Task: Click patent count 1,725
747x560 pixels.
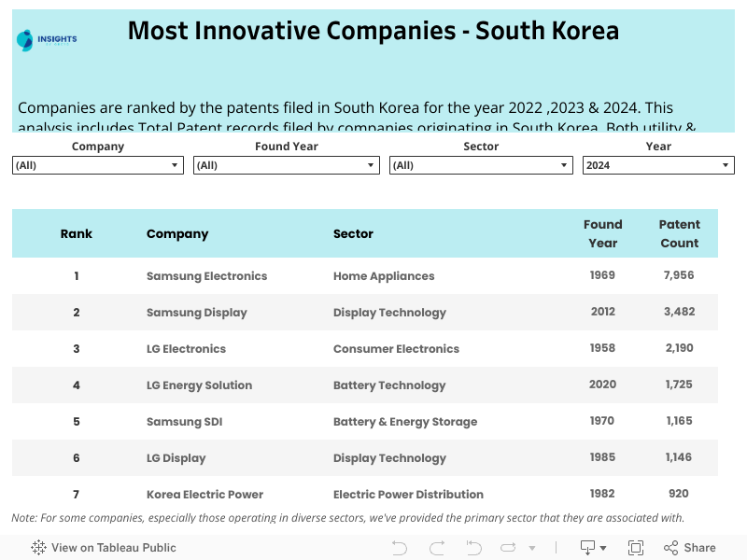Action: 679,385
